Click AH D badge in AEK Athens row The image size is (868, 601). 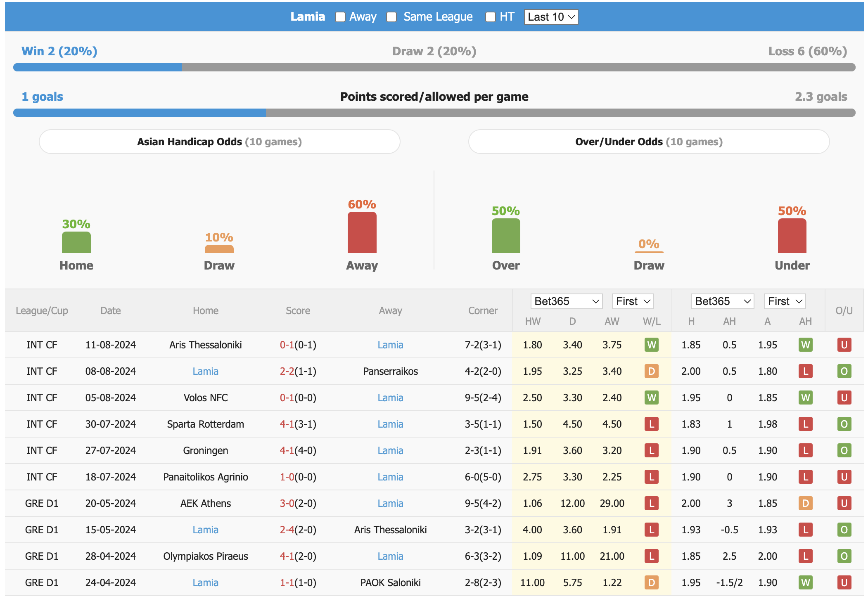[805, 503]
